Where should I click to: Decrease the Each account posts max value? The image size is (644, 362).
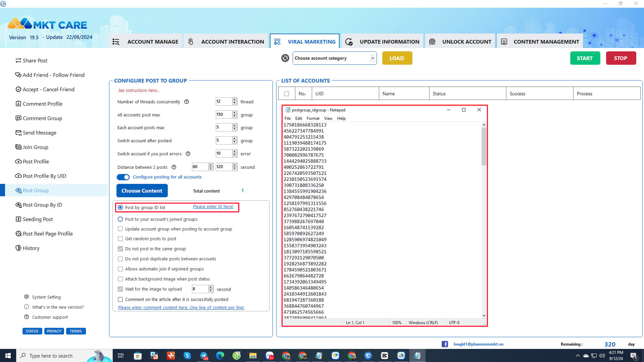point(235,129)
